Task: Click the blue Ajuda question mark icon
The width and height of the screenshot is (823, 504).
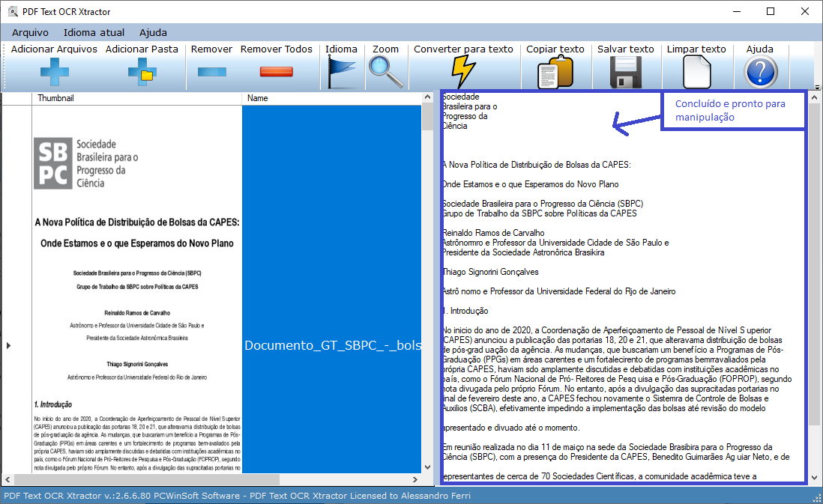Action: click(x=760, y=73)
